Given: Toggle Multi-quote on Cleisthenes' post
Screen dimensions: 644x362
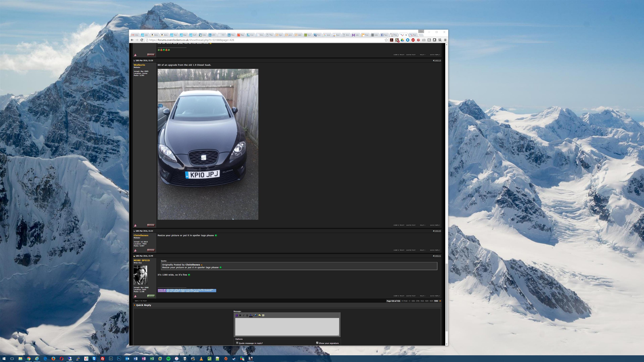Looking at the screenshot, I should point(423,250).
